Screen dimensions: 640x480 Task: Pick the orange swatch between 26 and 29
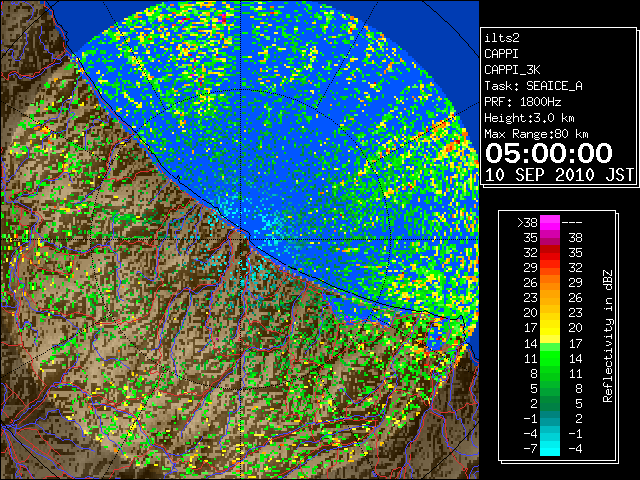[x=550, y=282]
